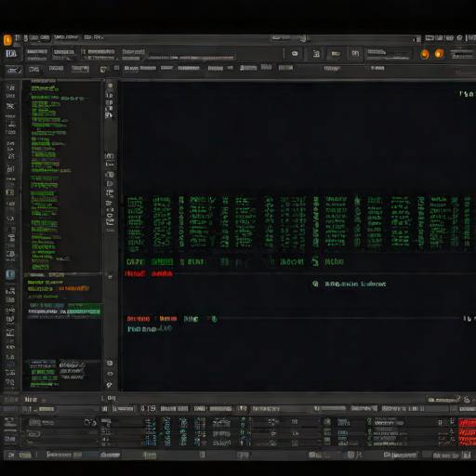Click the topmost icon of left sidebar
The height and width of the screenshot is (476, 476).
(x=10, y=88)
